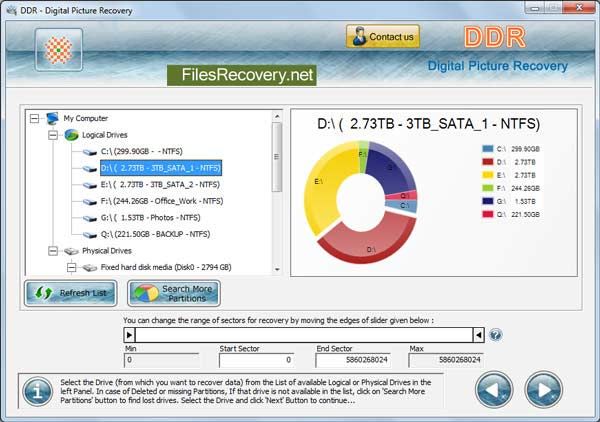Click the Physical Drives label
Image resolution: width=600 pixels, height=422 pixels.
107,251
